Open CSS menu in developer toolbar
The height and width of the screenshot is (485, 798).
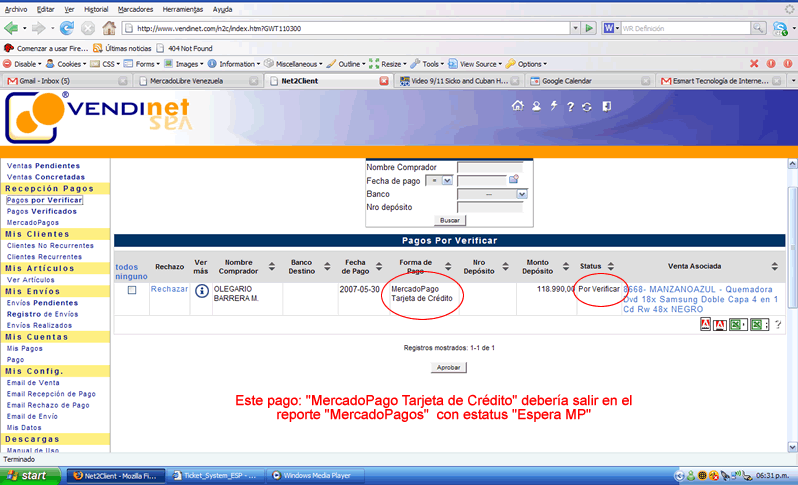(x=105, y=64)
